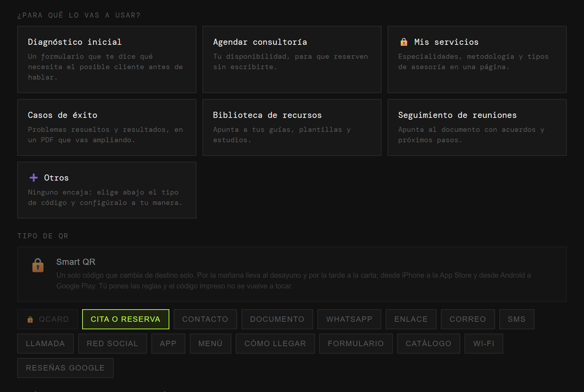Choose the Seguimiento de reuniones card

[x=477, y=128]
